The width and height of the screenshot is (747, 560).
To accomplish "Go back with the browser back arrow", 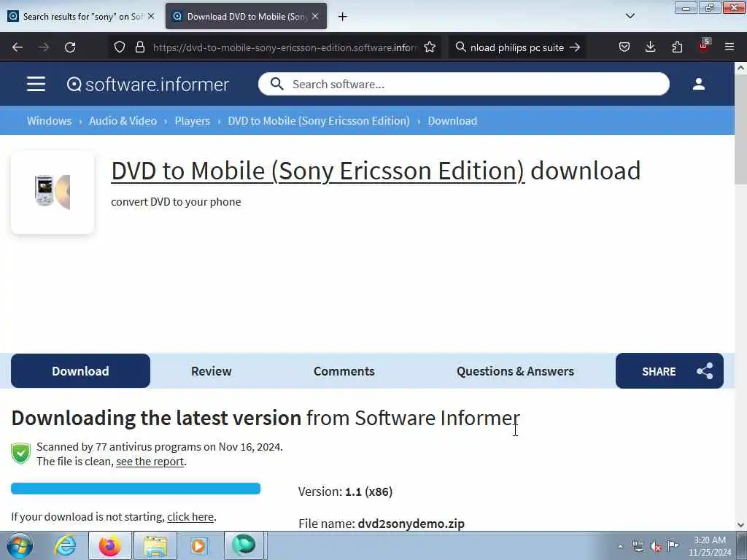I will (18, 47).
